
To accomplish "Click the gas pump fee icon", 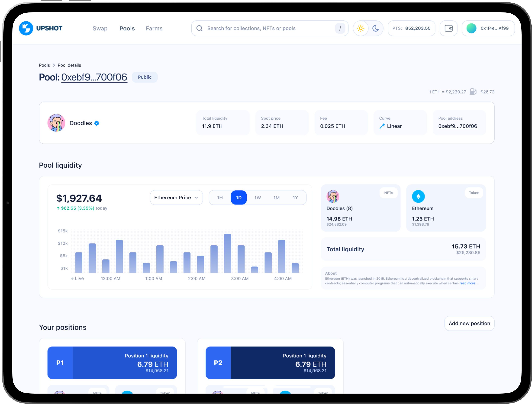I will click(x=473, y=92).
